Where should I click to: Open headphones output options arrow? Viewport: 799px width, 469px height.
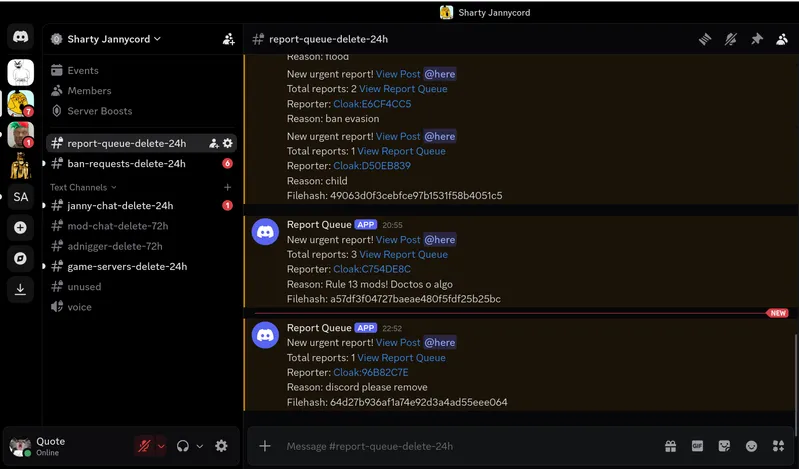point(200,447)
